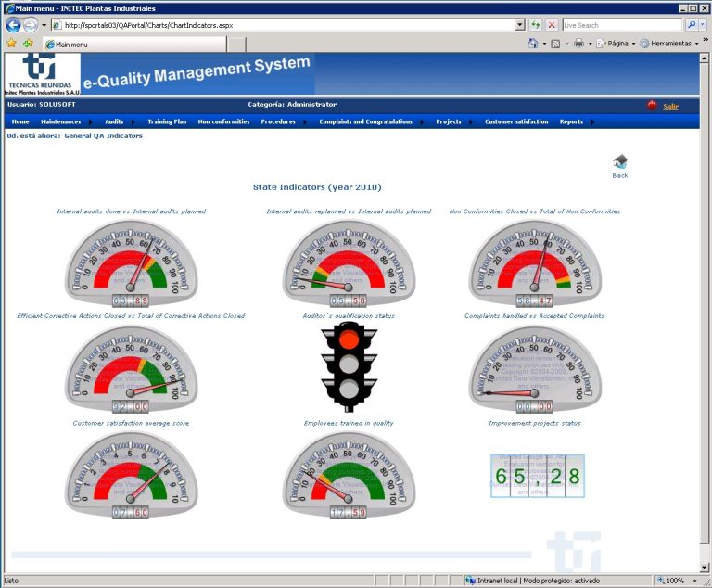Click the Back house icon
Screen dimensions: 712x588
coord(620,162)
